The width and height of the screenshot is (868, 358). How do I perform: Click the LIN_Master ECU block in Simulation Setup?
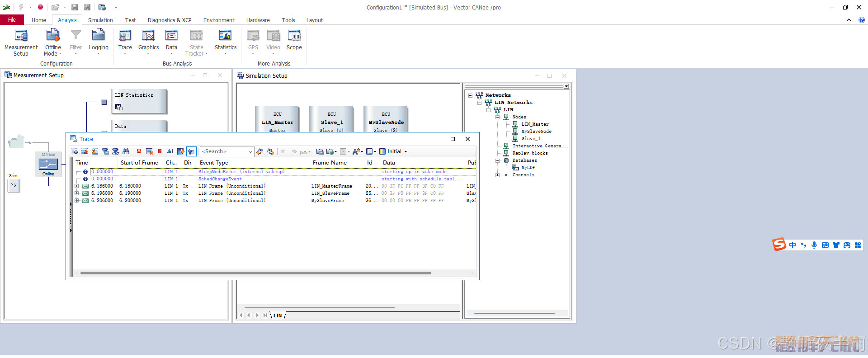tap(278, 120)
